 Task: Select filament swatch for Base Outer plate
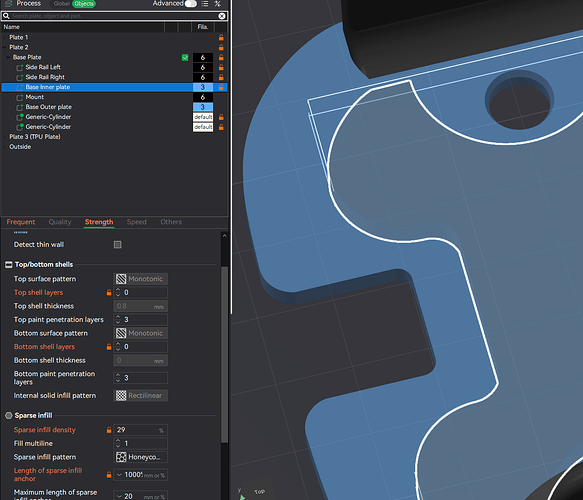203,107
